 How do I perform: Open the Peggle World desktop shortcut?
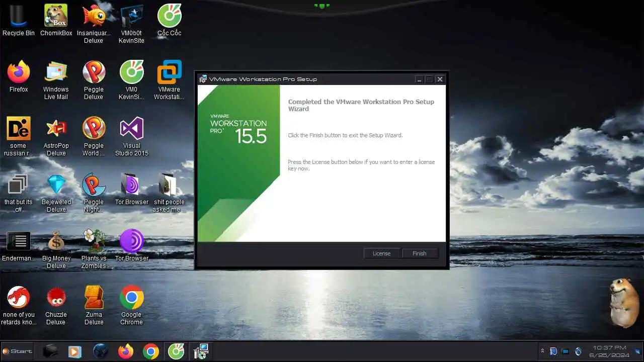[94, 137]
